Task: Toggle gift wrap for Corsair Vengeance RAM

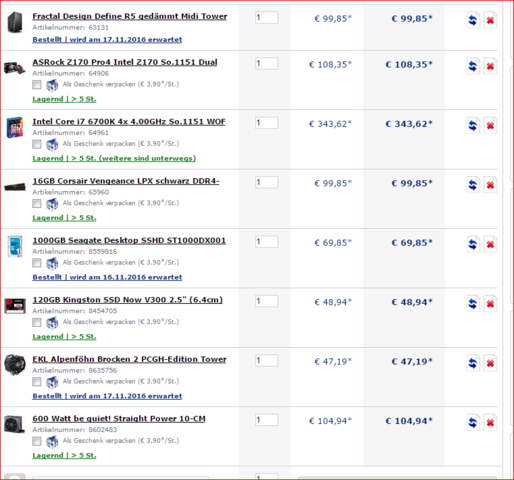Action: [x=37, y=203]
